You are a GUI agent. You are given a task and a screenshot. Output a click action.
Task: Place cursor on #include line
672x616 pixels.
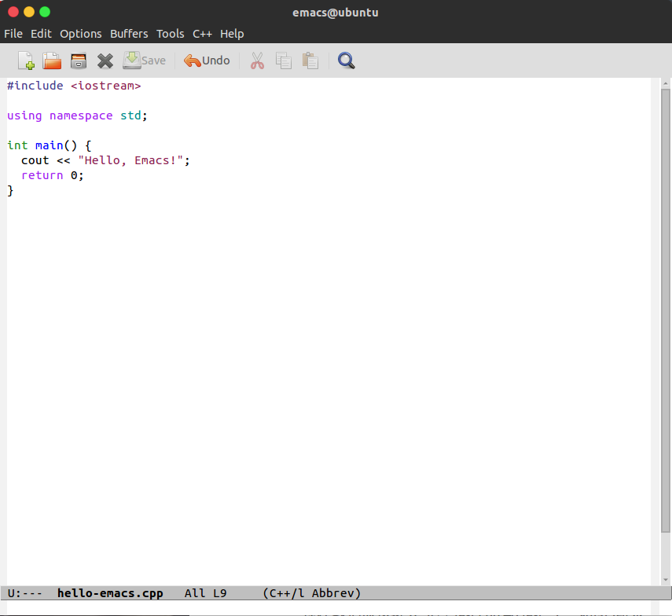point(74,86)
